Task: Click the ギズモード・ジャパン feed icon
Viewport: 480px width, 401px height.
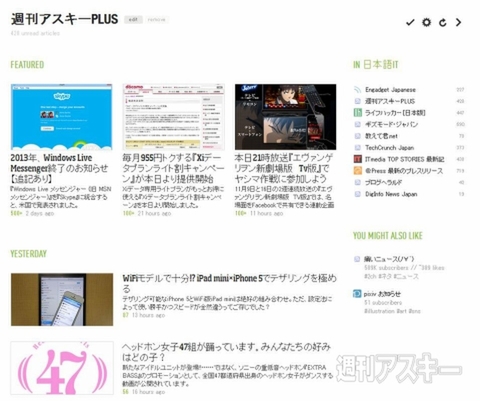Action: [357, 124]
